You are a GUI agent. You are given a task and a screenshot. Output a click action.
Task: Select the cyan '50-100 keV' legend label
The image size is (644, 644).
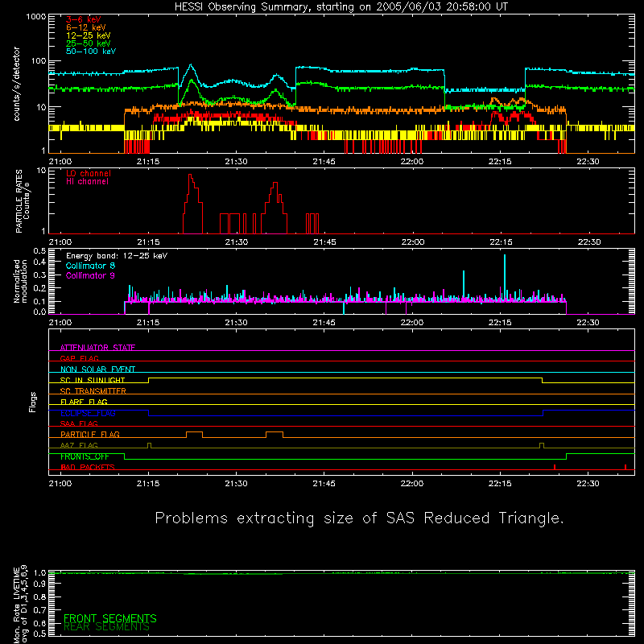click(x=91, y=52)
